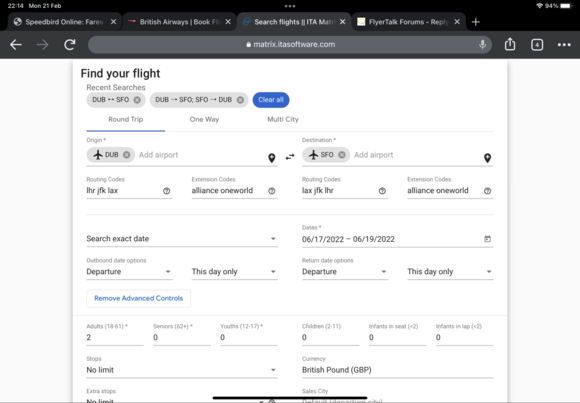Open the tab switcher showing 4 tabs
Screen dimensions: 580x403
pos(537,45)
